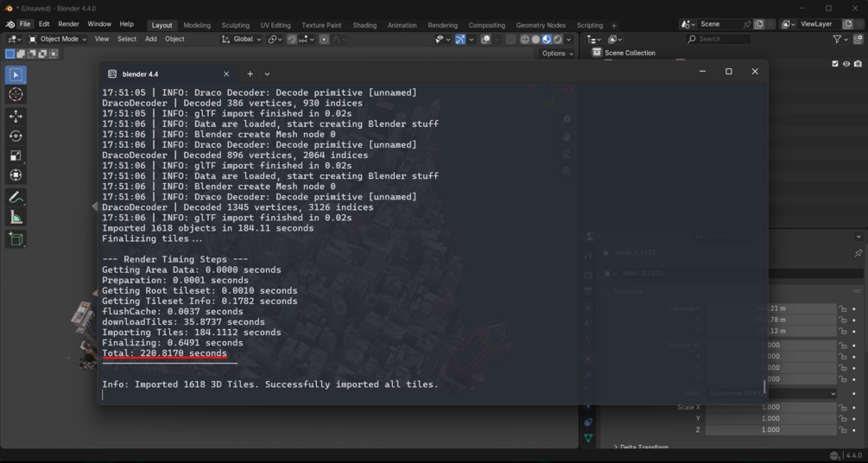
Task: Activate the 3D Cursor tool
Action: pos(16,95)
